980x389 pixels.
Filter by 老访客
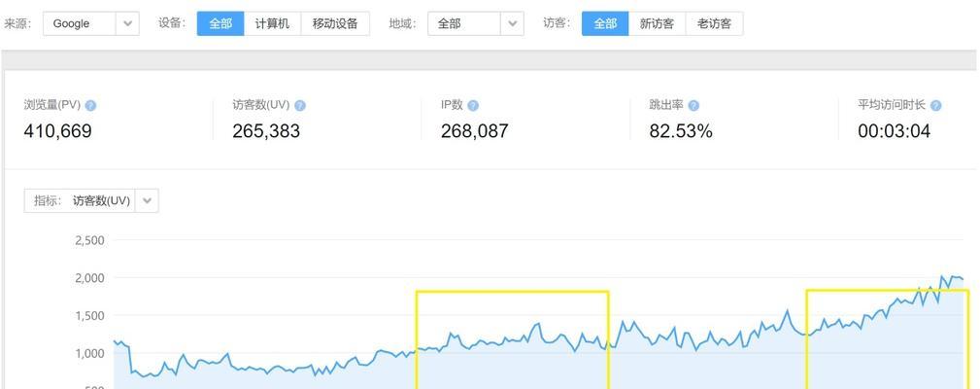click(715, 23)
